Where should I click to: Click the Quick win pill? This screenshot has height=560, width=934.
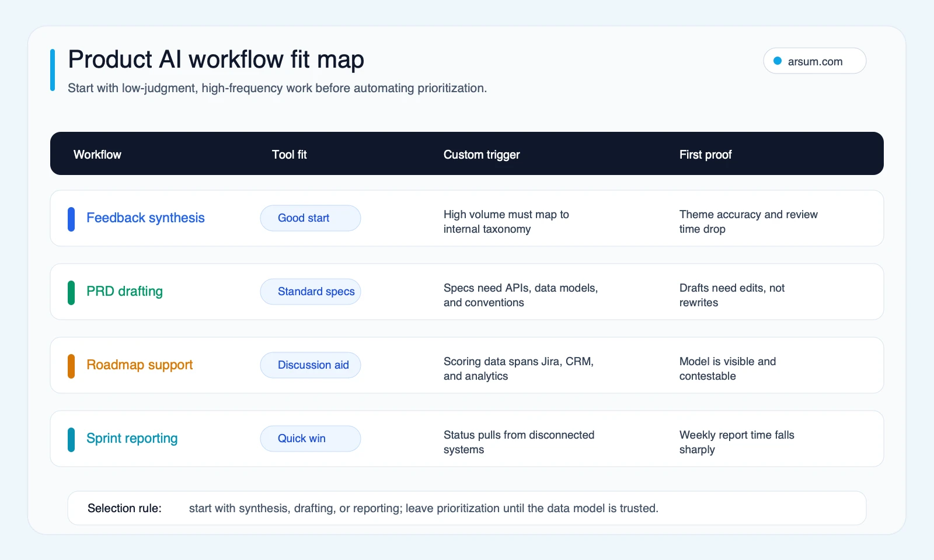coord(311,439)
